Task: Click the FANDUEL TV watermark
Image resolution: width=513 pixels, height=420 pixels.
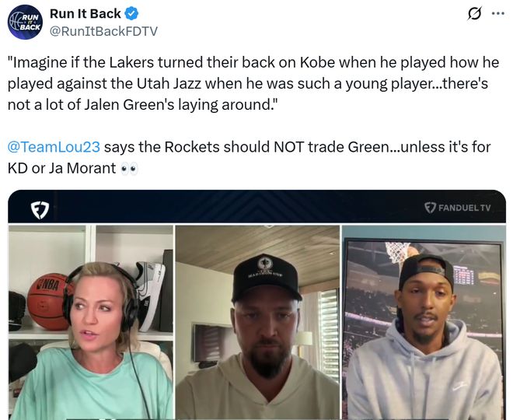Action: pos(458,208)
